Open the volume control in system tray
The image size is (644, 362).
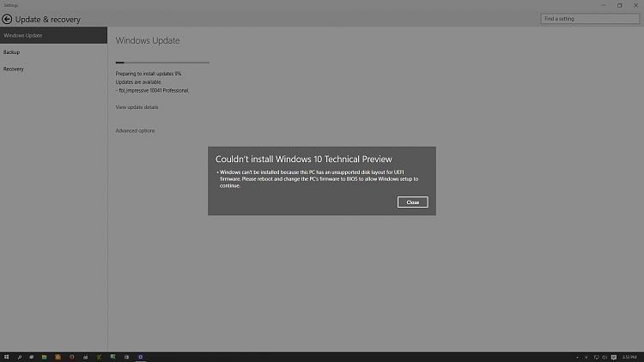[605, 357]
